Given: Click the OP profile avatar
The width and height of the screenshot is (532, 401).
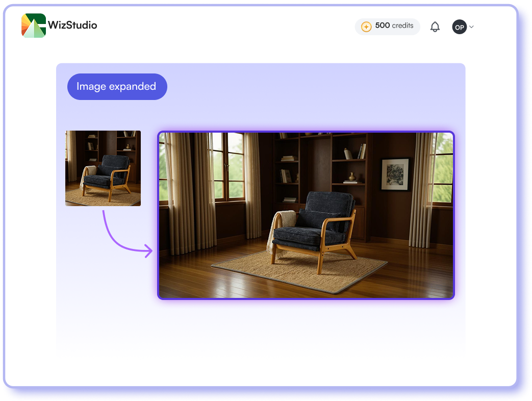Looking at the screenshot, I should click(459, 27).
